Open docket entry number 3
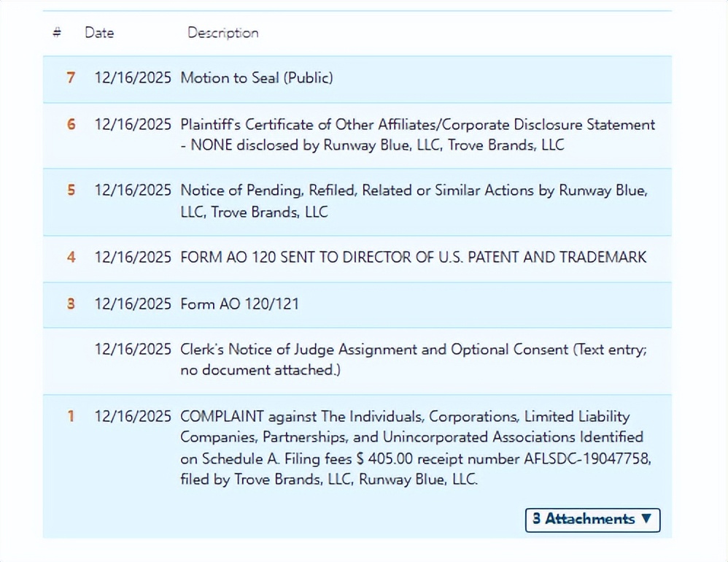Image resolution: width=728 pixels, height=562 pixels. point(71,304)
